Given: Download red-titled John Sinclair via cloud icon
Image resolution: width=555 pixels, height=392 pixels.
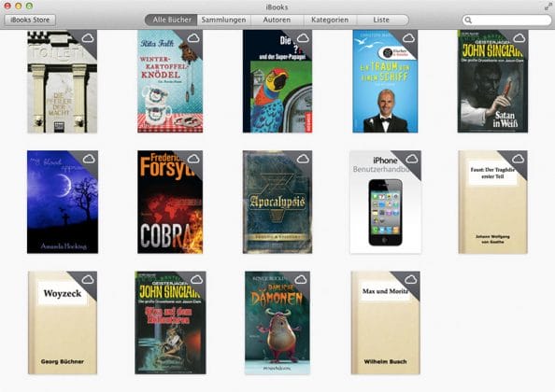Looking at the screenshot, I should [x=197, y=280].
